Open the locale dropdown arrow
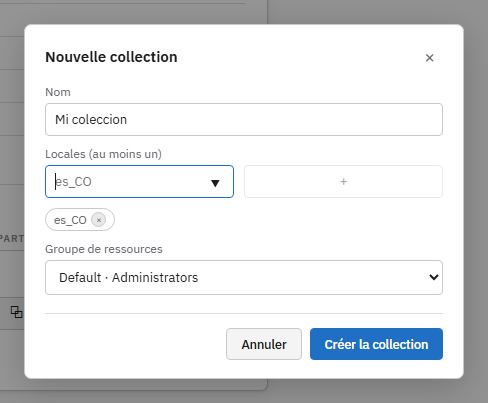Viewport: 488px width, 403px height. coord(215,183)
